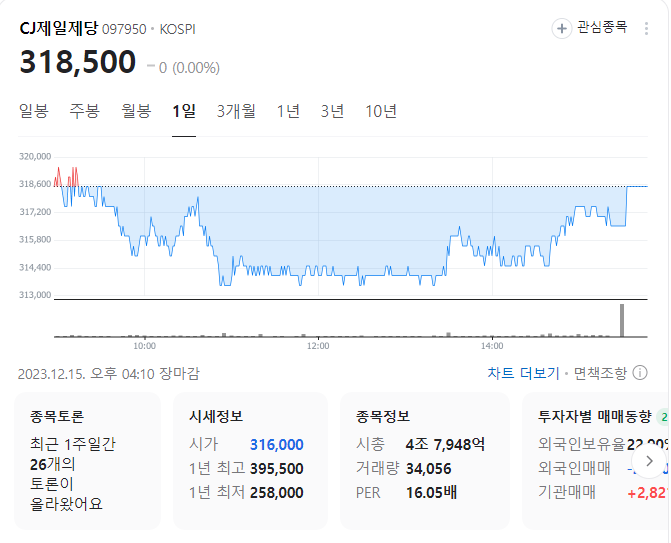Click the current price 318,500
This screenshot has height=543, width=671.
tap(78, 62)
